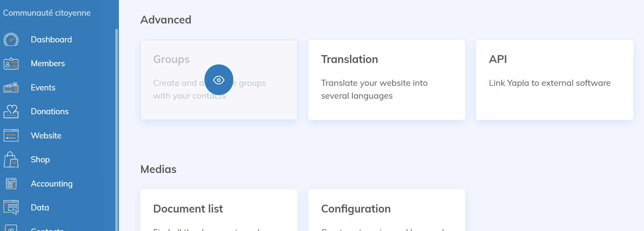
Task: Go to Website text label in sidebar
Action: (x=46, y=136)
